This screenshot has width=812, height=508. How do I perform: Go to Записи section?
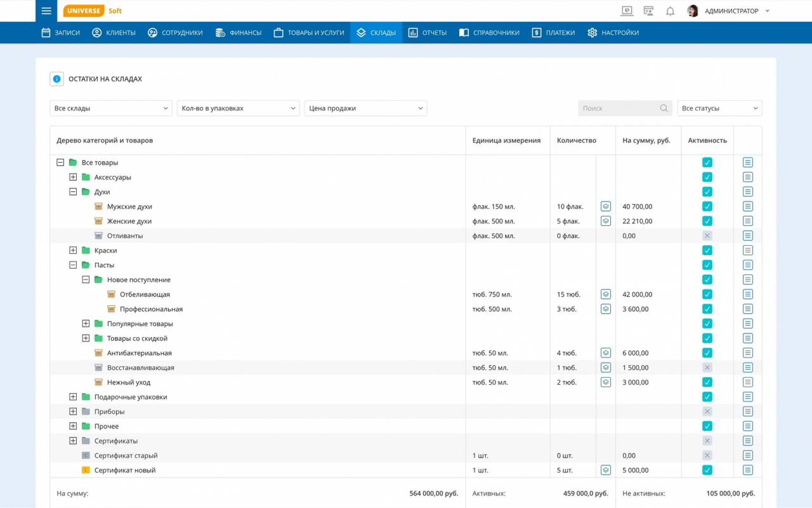coord(61,32)
